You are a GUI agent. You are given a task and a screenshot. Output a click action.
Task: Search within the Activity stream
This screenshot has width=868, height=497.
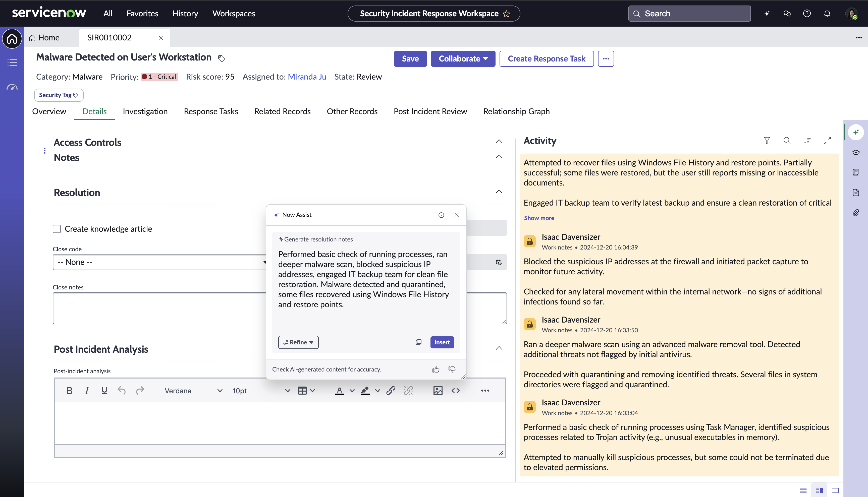[787, 140]
